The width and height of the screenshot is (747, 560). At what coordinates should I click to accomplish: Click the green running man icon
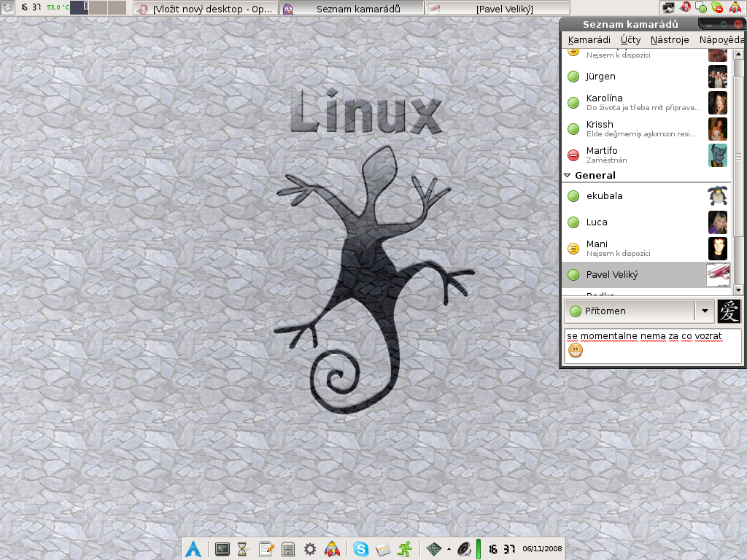point(405,550)
